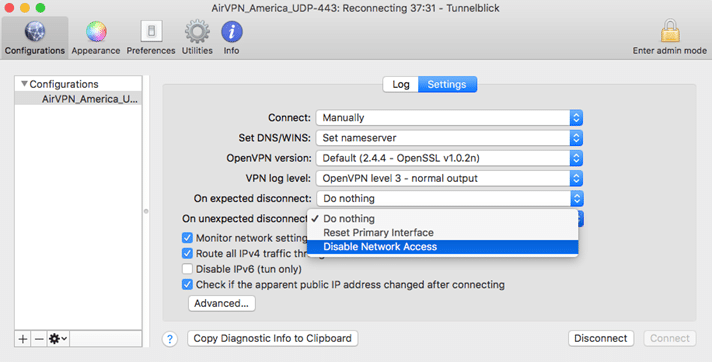The image size is (712, 362).
Task: Open the blue Info icon
Action: [x=232, y=32]
